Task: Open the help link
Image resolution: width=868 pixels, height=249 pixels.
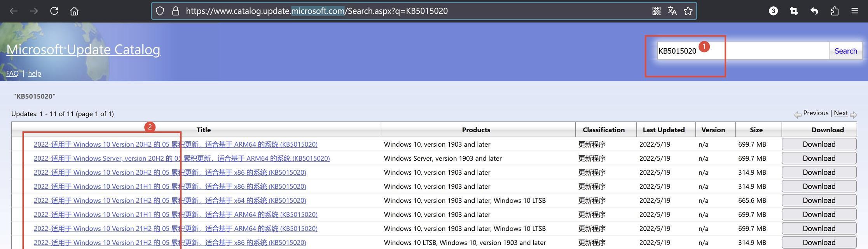Action: [35, 73]
